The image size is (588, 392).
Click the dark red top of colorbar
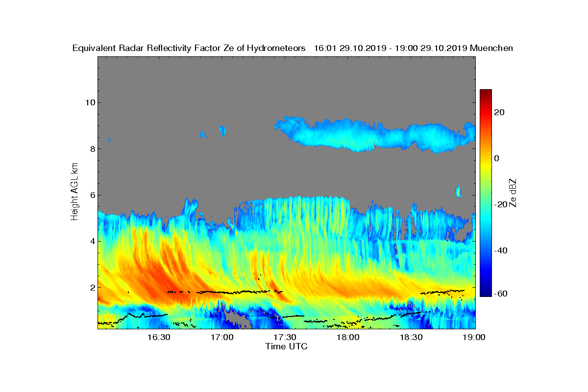(x=486, y=93)
